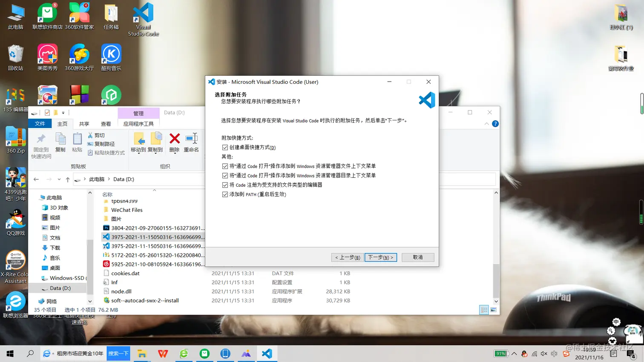The image size is (644, 362).
Task: Click the file list vertical scrollbar down arrow
Action: [x=496, y=301]
